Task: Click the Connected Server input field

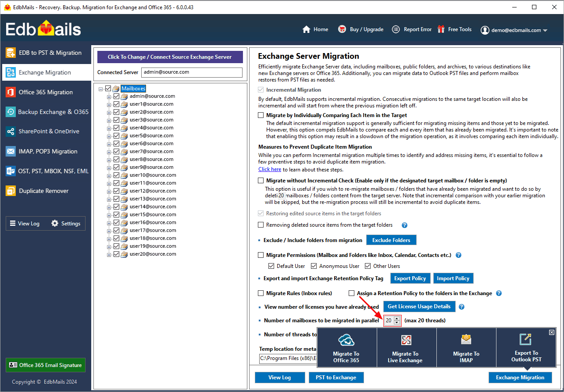Action: pyautogui.click(x=192, y=72)
